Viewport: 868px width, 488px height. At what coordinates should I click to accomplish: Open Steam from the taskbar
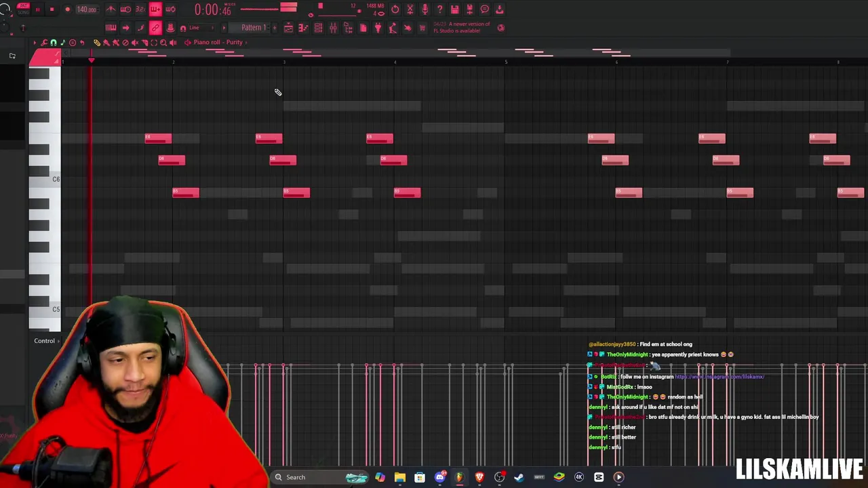pyautogui.click(x=519, y=477)
